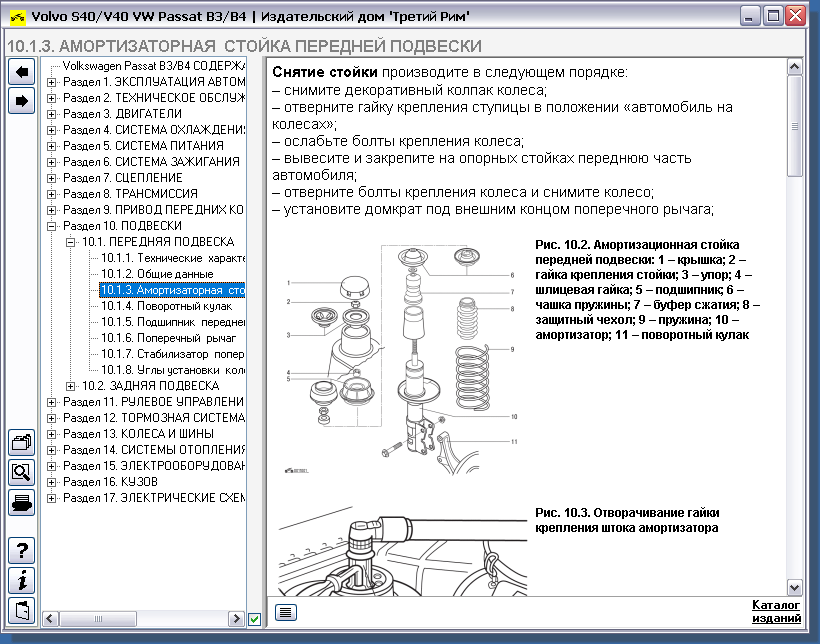
Task: Expand Раздел 4. СИСТЕМА ОХЛАЖДЕНИЯ node
Action: pyautogui.click(x=51, y=130)
